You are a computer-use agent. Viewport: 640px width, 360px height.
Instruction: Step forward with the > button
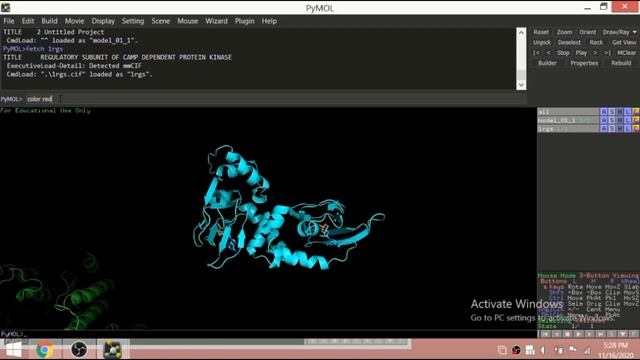click(595, 53)
